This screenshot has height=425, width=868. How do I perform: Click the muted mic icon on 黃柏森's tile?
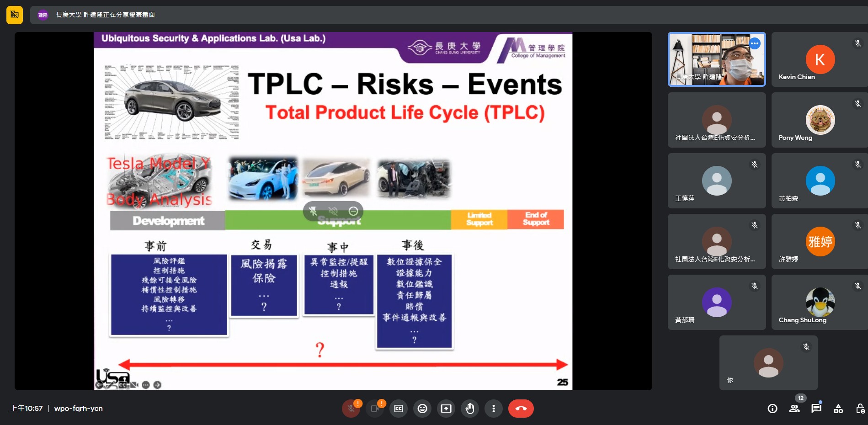click(x=858, y=165)
